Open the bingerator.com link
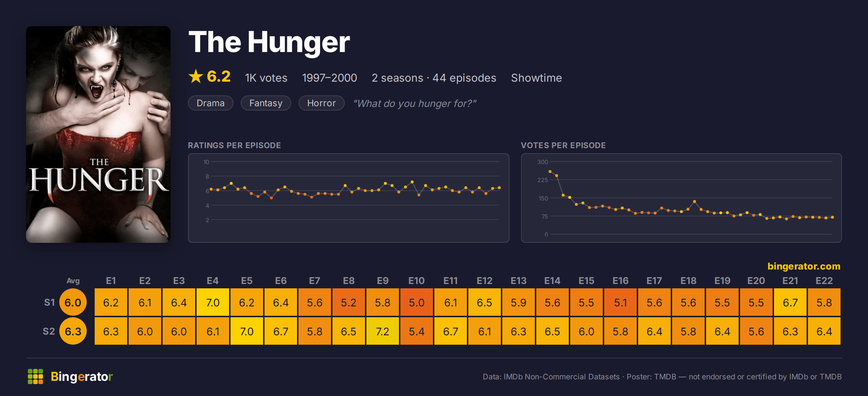This screenshot has width=868, height=396. pos(804,266)
